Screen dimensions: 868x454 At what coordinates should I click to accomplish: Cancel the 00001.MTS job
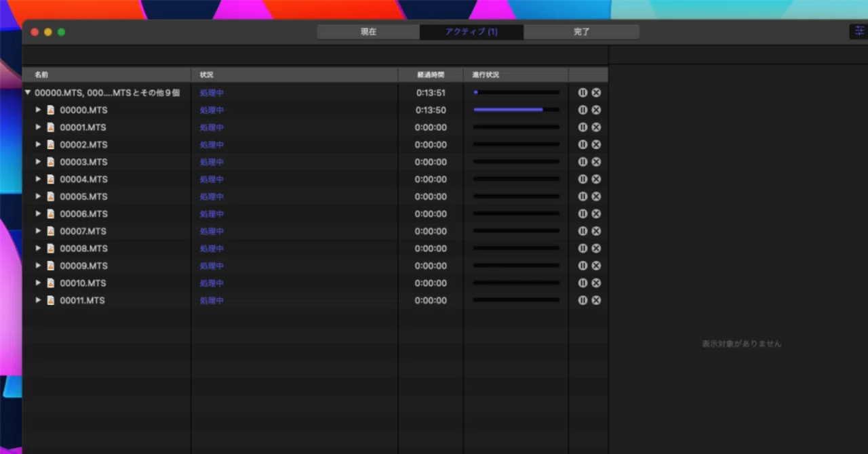[x=596, y=127]
